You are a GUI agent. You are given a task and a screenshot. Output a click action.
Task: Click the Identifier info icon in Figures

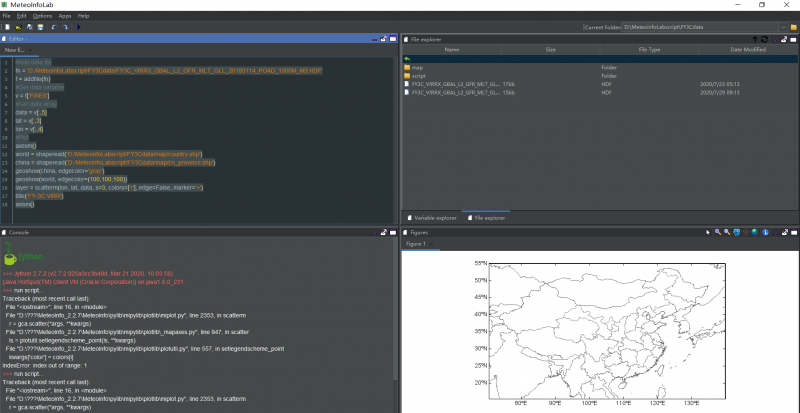pos(765,232)
